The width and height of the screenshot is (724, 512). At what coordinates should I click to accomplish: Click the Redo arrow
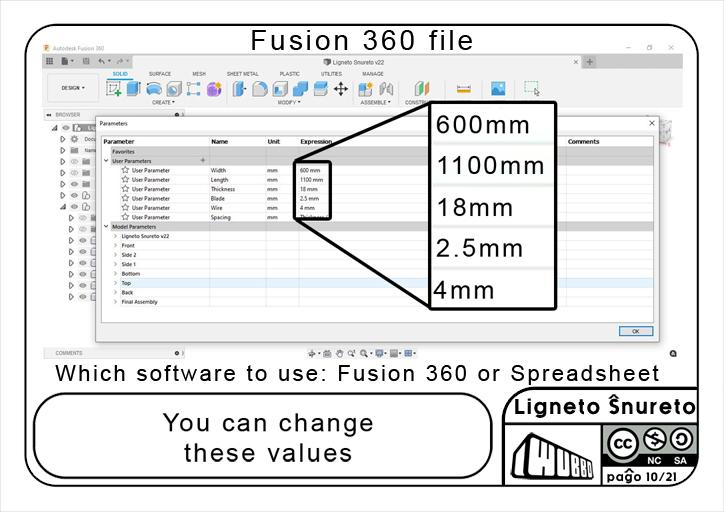[120, 61]
